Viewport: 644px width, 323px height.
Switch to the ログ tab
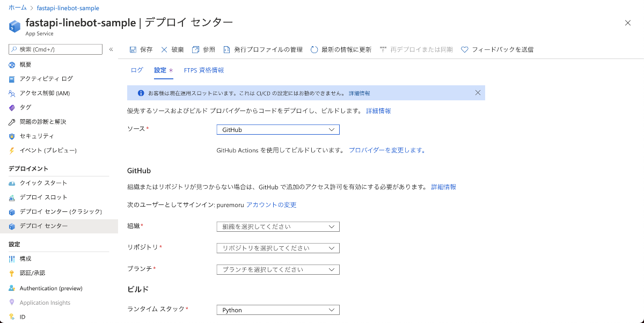coord(137,70)
